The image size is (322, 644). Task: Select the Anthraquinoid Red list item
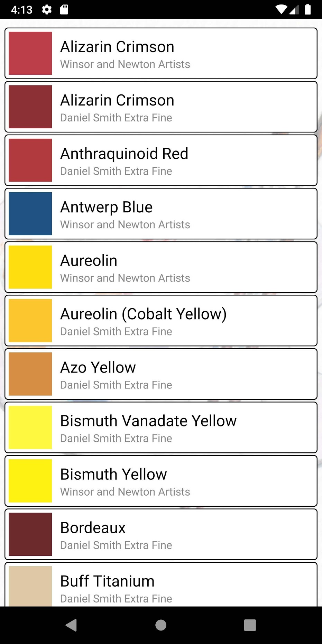coord(161,160)
